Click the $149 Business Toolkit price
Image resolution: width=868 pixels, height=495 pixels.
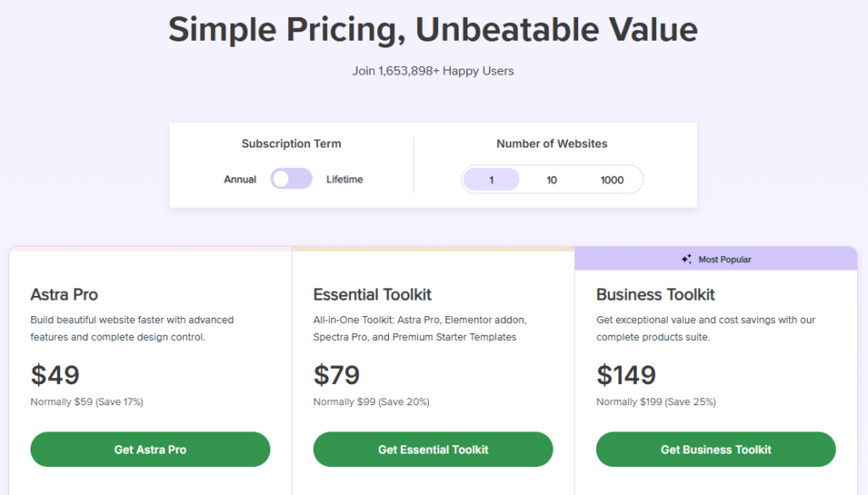[628, 375]
